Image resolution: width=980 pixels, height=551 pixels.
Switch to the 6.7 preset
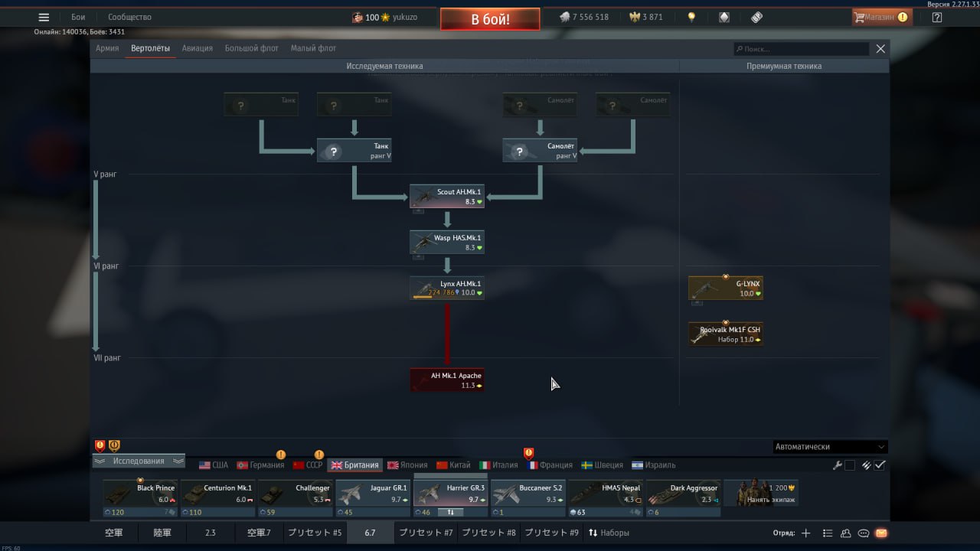coord(370,533)
